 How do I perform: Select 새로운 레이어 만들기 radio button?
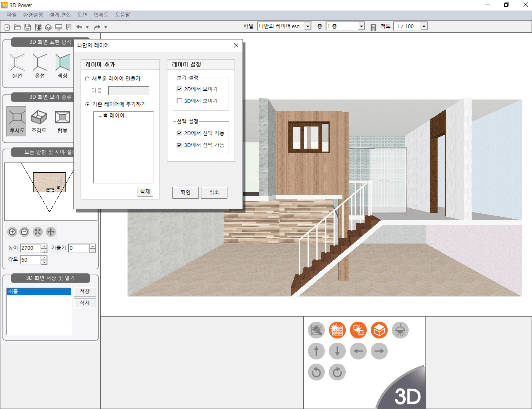click(87, 79)
